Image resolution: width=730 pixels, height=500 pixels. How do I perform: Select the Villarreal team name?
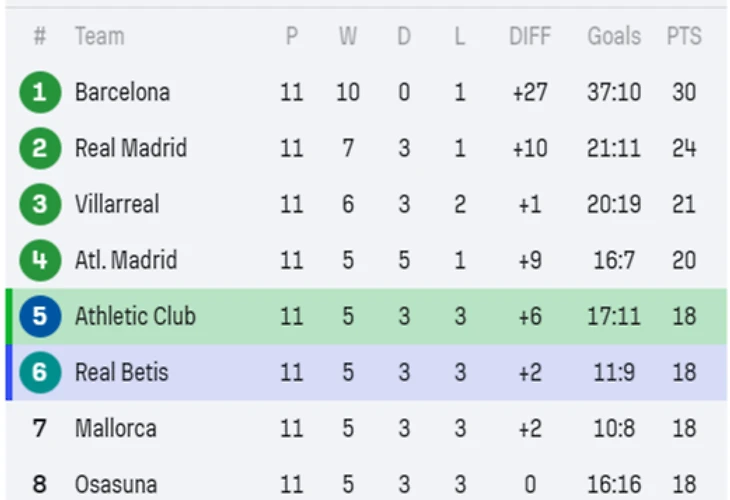[x=117, y=204]
